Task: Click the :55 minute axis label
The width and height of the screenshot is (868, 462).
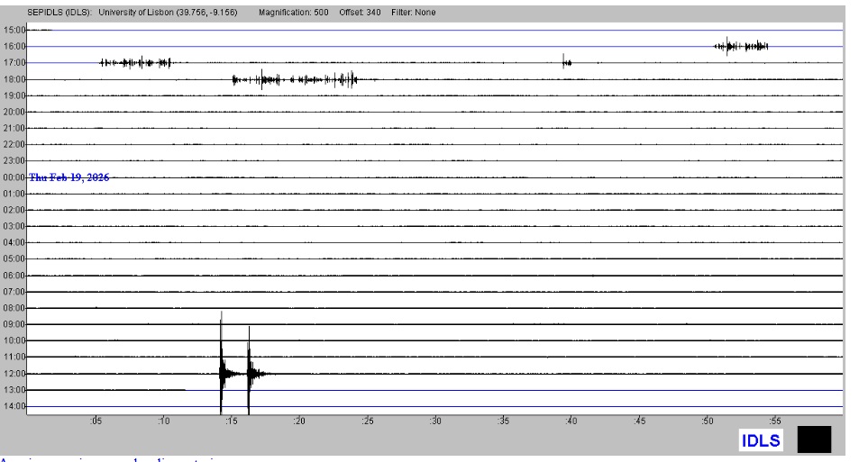Action: pyautogui.click(x=775, y=421)
